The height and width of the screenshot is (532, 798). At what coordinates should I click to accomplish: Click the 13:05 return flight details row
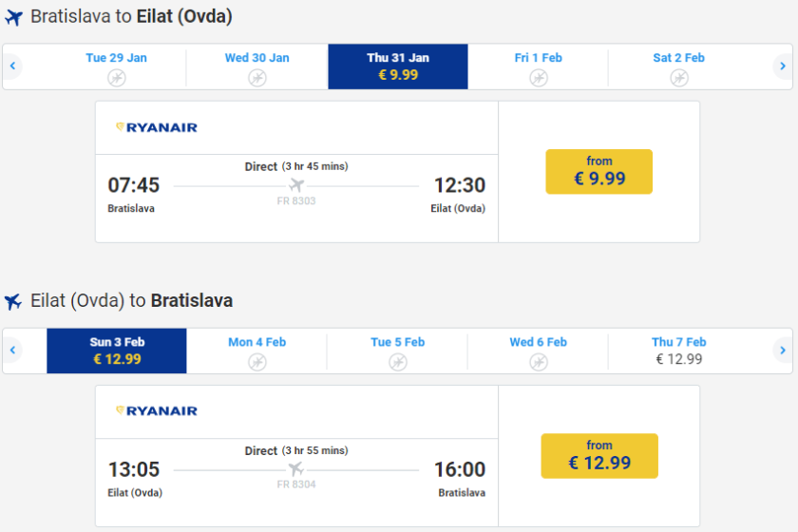coord(296,470)
